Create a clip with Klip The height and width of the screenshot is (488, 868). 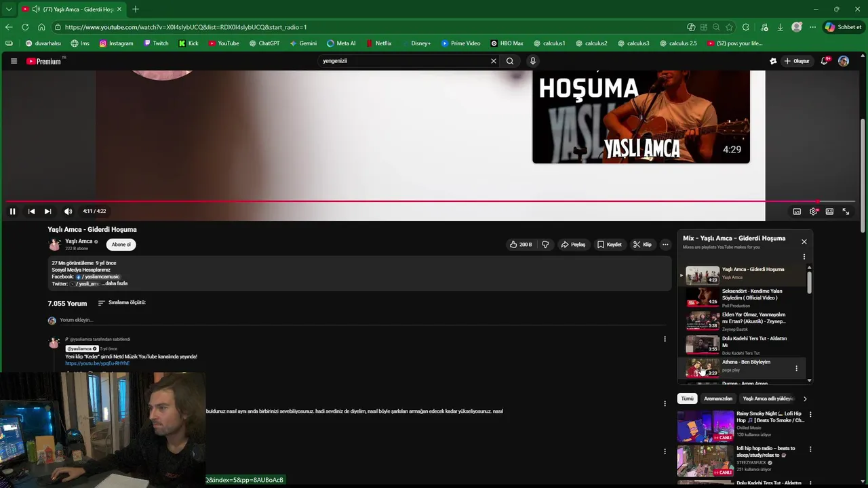click(x=643, y=245)
